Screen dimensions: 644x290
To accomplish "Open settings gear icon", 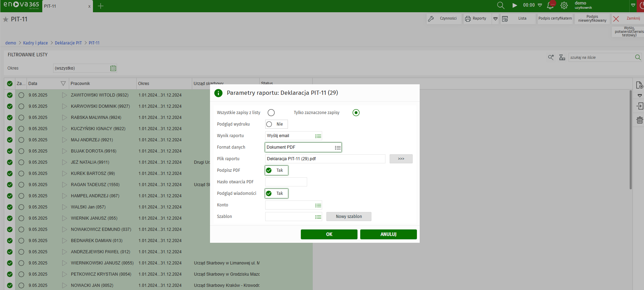I will click(x=564, y=5).
